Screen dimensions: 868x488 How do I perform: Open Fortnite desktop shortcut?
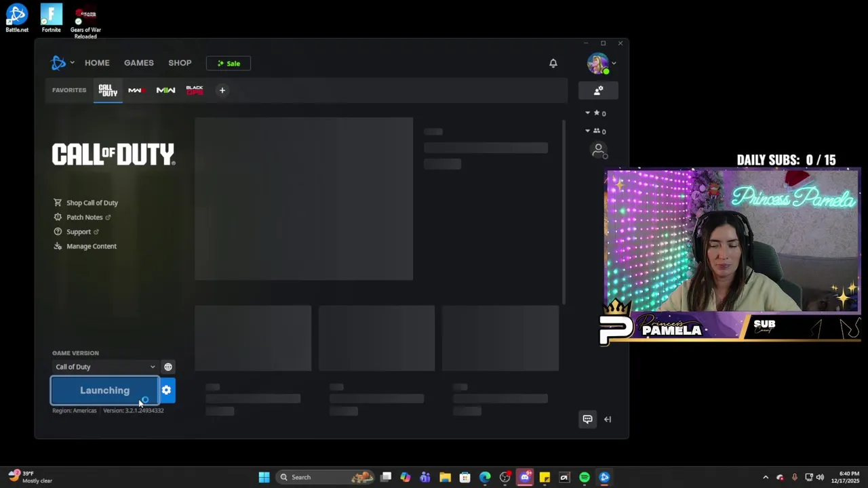[51, 18]
